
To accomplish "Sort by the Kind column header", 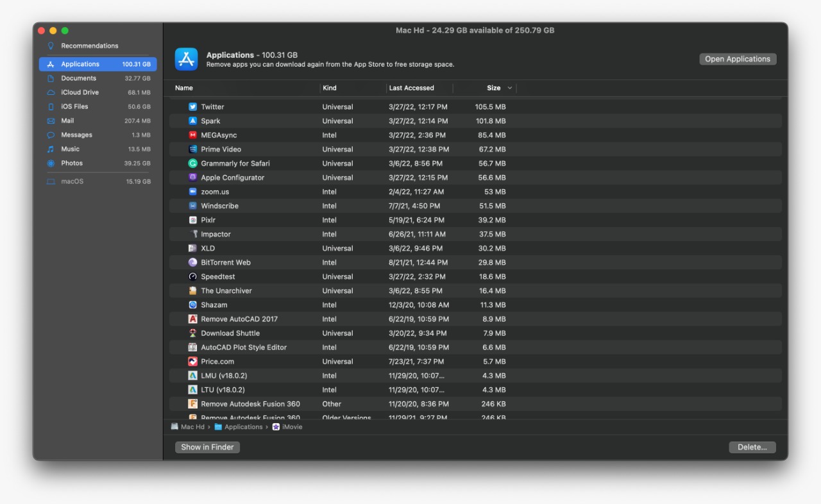I will click(329, 88).
